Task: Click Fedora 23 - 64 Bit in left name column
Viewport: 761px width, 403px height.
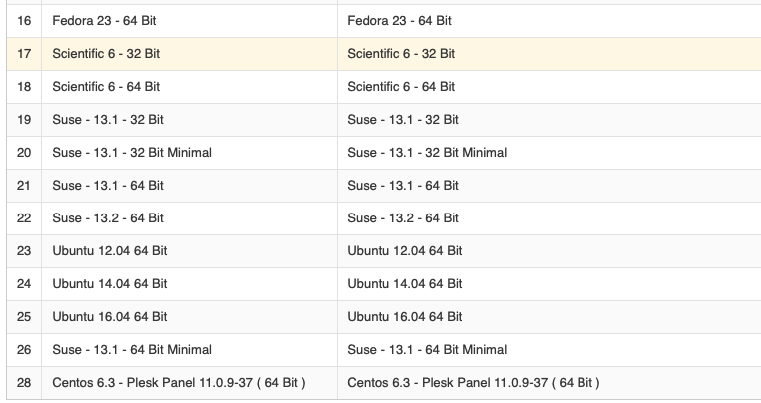Action: [x=107, y=20]
